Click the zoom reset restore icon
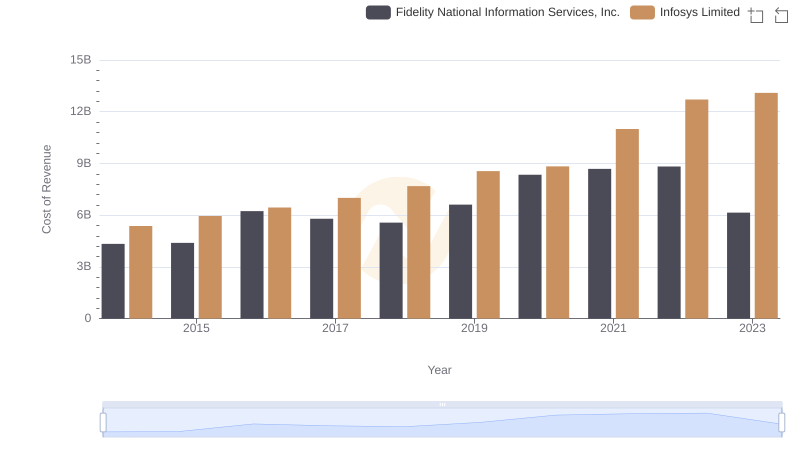Viewport: 800px width, 461px height. click(781, 15)
